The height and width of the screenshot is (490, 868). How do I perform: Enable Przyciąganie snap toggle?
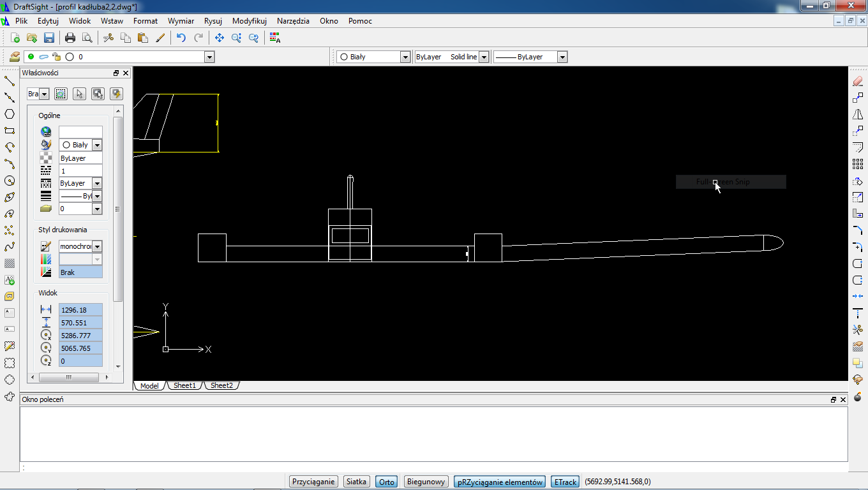click(313, 482)
